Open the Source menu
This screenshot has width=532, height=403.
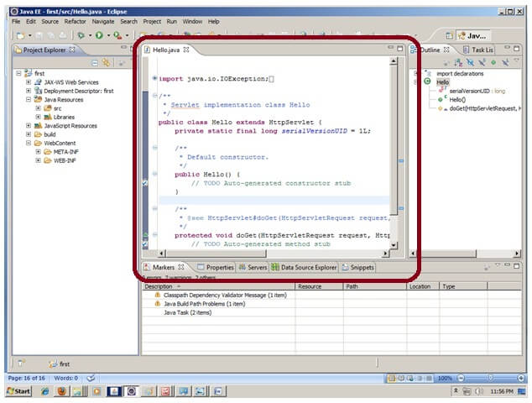point(50,21)
